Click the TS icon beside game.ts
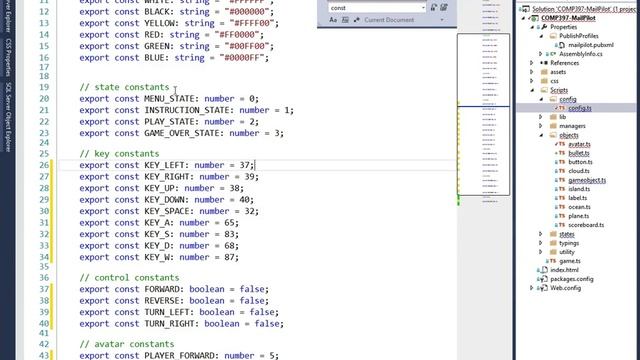 553,261
